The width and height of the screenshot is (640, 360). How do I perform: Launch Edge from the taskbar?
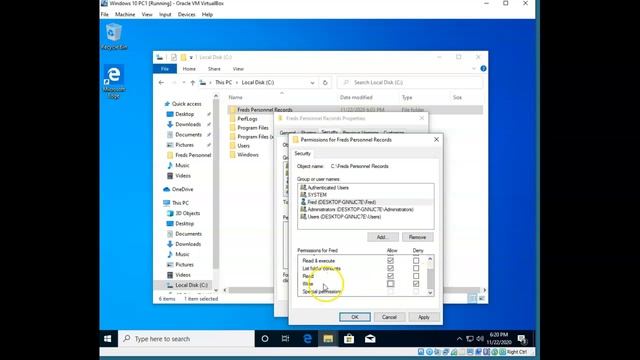click(x=307, y=339)
